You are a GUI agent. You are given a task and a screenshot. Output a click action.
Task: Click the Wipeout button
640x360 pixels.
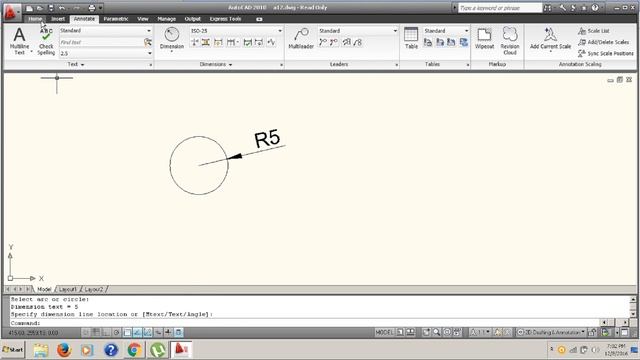click(x=484, y=39)
